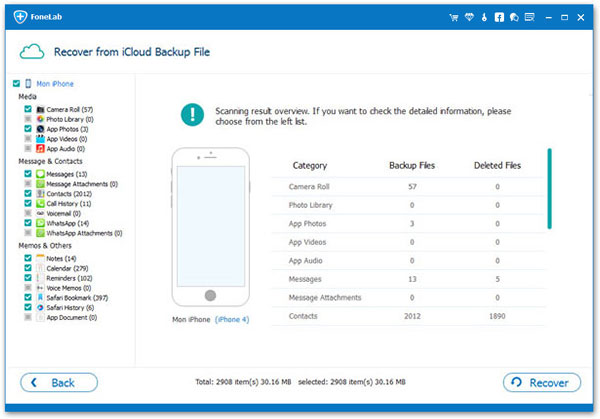Click the Backup Files column header

[x=412, y=165]
